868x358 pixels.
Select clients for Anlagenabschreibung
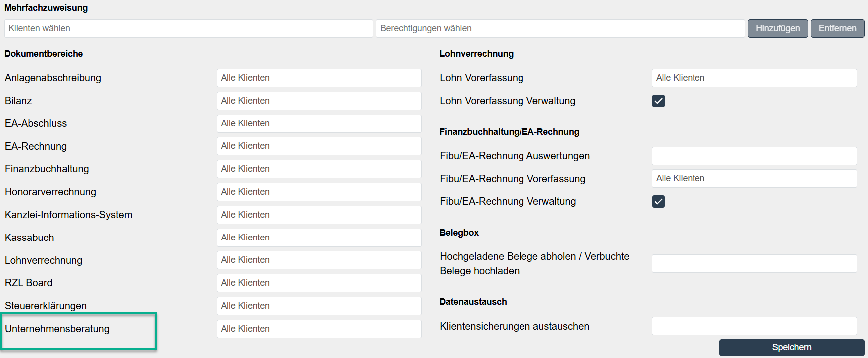319,78
